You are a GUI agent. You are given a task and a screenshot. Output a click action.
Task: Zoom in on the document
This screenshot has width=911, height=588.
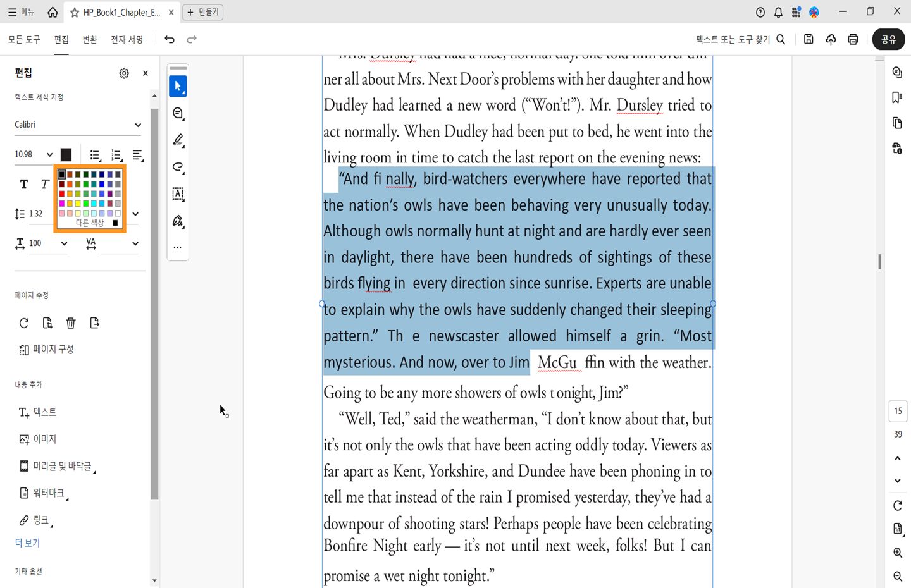[898, 553]
